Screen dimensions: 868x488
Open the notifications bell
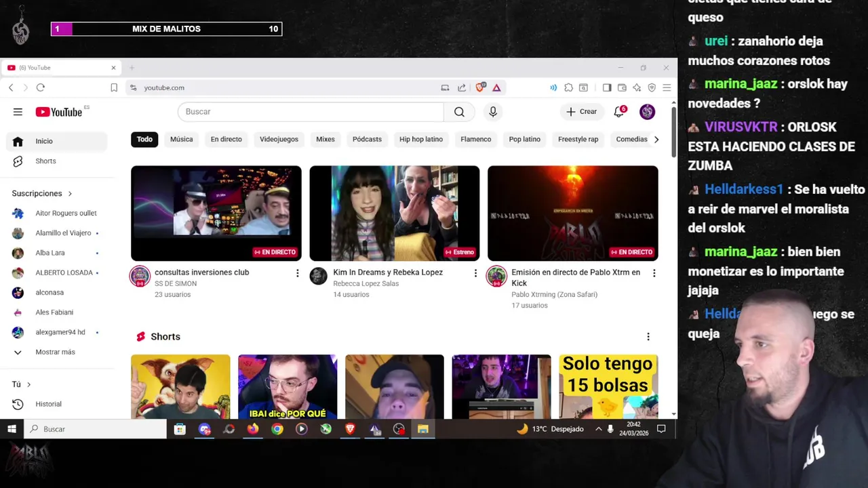(x=619, y=112)
